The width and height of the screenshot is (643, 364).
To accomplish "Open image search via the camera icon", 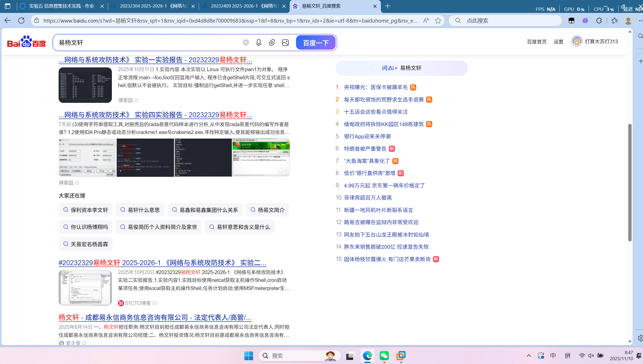I will point(285,42).
